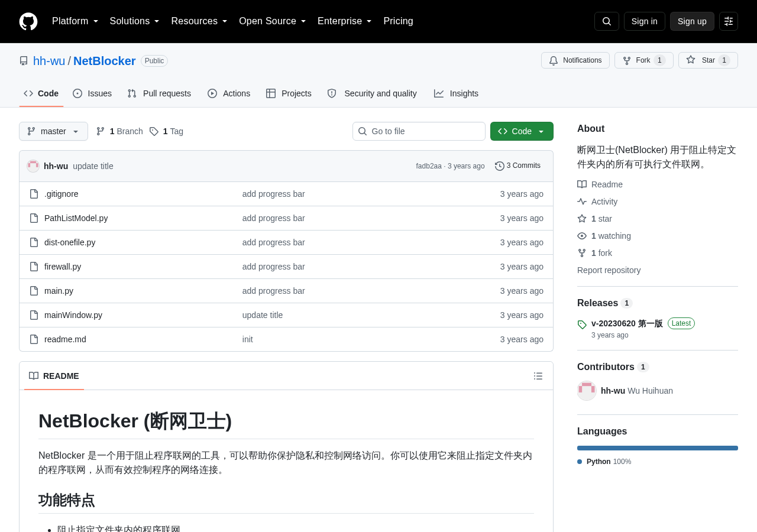
Task: Select the README tab
Action: pos(54,376)
